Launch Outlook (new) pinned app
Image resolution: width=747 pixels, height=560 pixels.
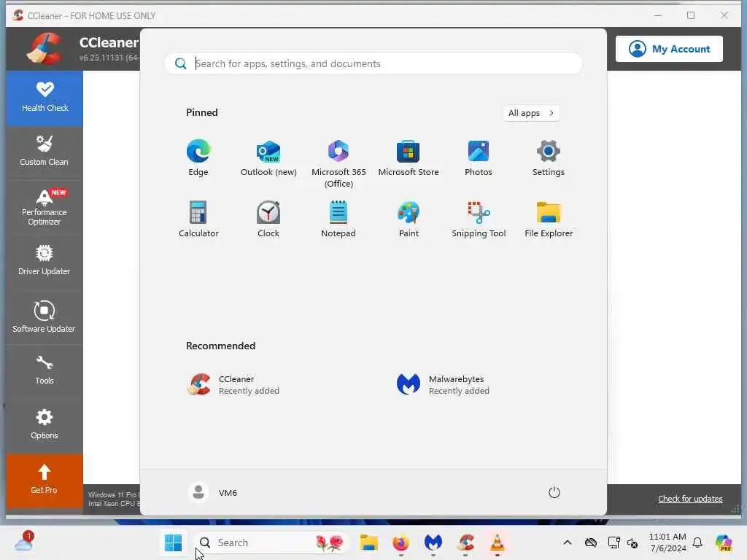[x=268, y=158]
